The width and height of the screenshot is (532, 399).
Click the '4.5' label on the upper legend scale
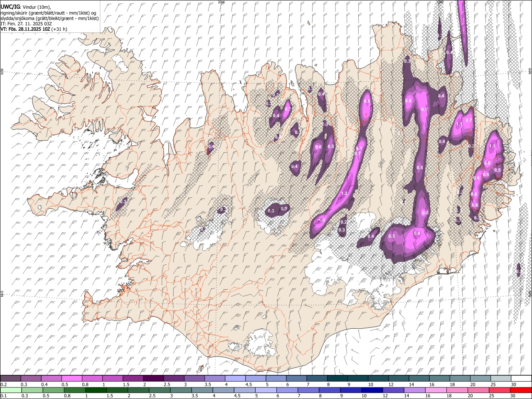pos(249,384)
